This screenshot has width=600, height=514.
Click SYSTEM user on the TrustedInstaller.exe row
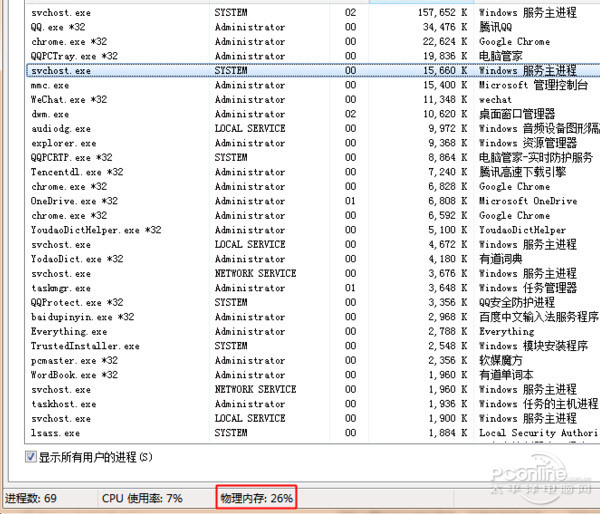(231, 346)
